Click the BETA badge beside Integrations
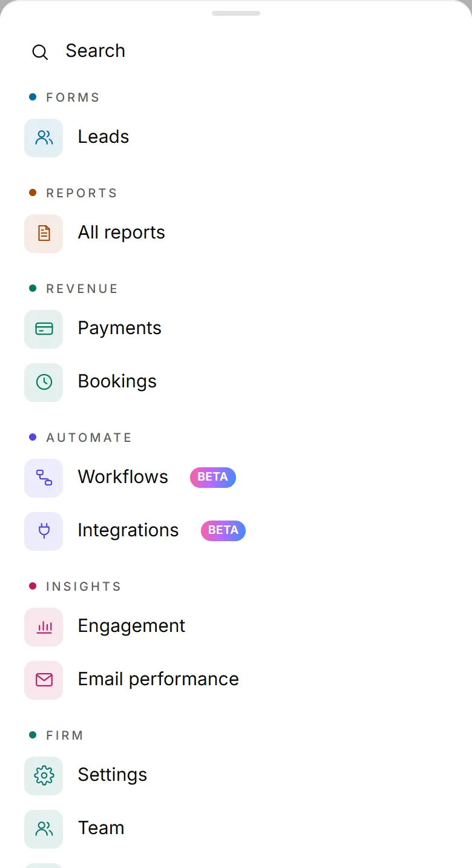This screenshot has height=868, width=472. (223, 531)
